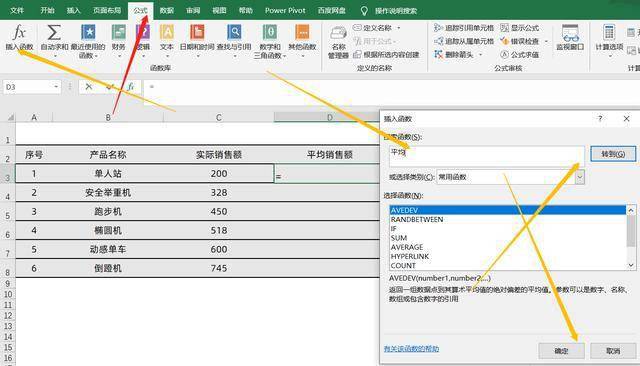The width and height of the screenshot is (640, 366).
Task: Open the File (文件) tab
Action: [x=17, y=10]
